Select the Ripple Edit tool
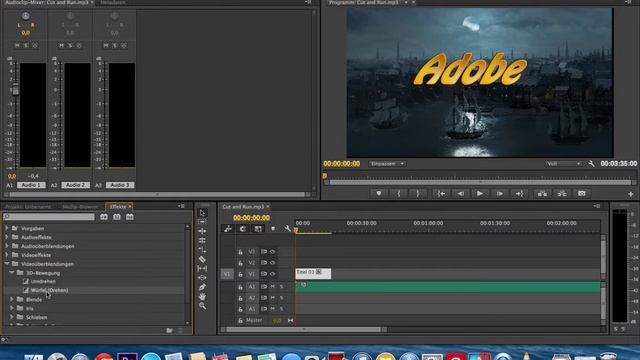640x360 pixels. [x=202, y=231]
